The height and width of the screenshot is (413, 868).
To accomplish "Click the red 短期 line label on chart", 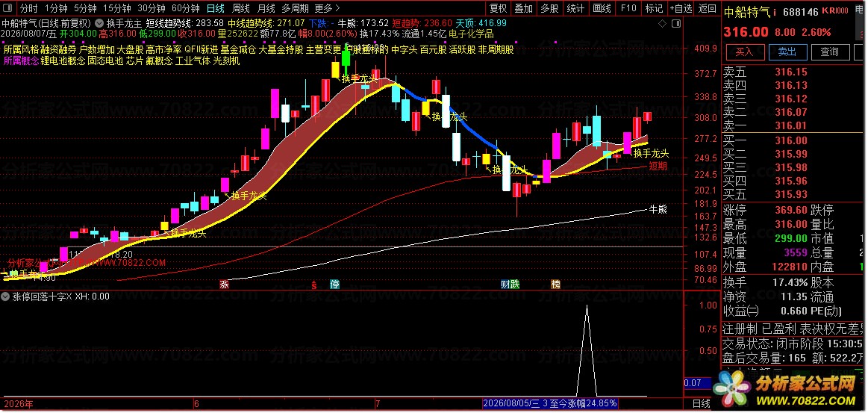I will pyautogui.click(x=658, y=166).
